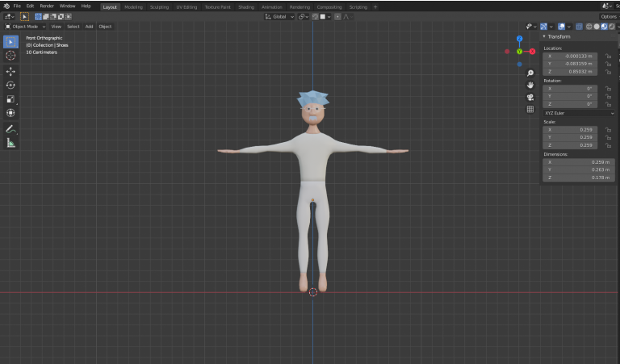The height and width of the screenshot is (364, 620).
Task: Select the Move tool
Action: pyautogui.click(x=10, y=72)
